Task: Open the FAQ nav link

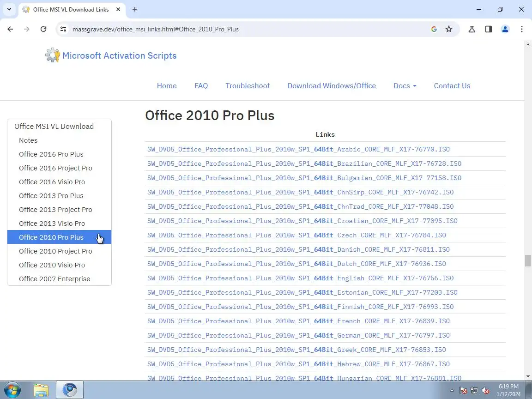Action: tap(201, 86)
